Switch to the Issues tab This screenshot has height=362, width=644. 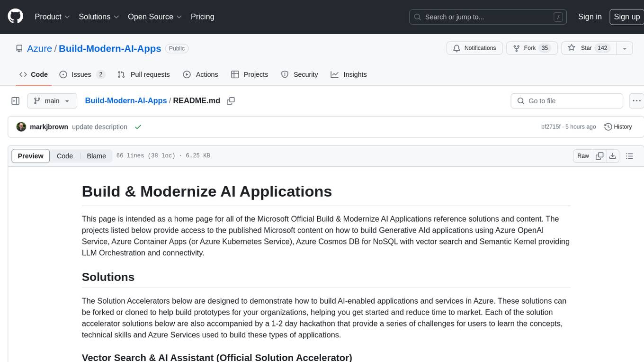point(82,74)
